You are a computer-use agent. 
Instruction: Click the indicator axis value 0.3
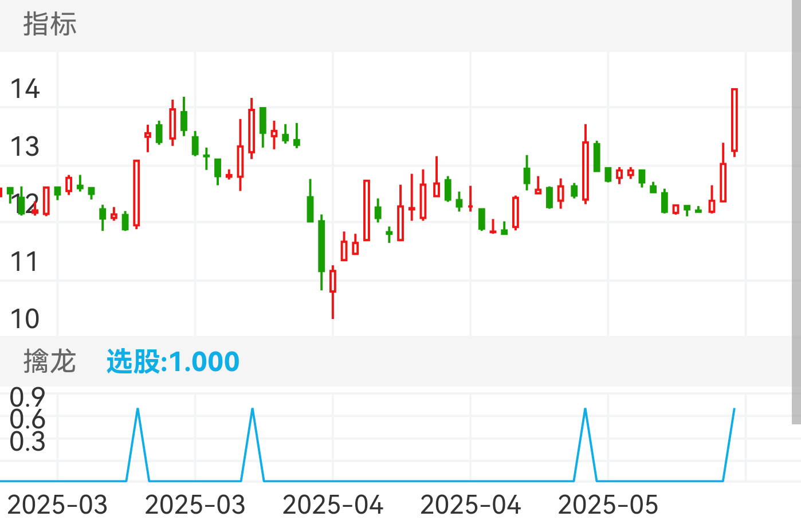tap(28, 442)
